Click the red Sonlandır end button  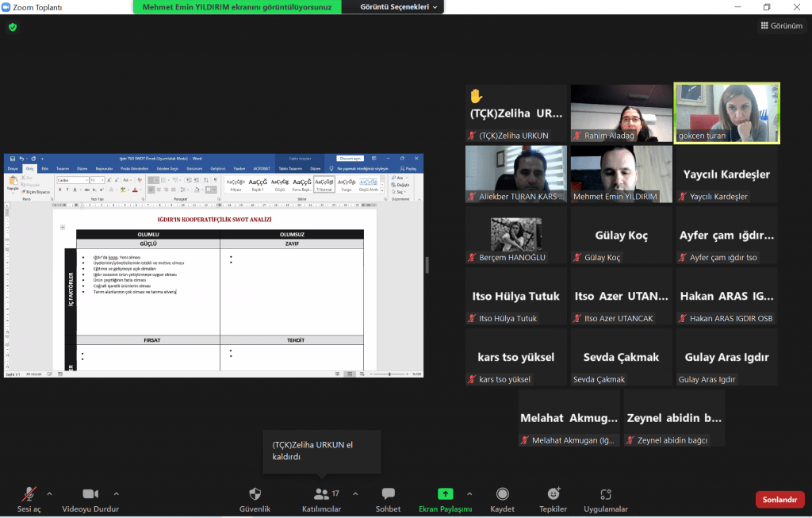779,500
